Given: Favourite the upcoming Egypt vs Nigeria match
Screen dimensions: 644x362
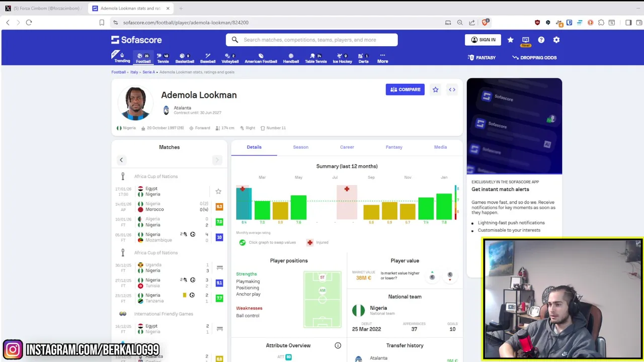Looking at the screenshot, I should 218,192.
